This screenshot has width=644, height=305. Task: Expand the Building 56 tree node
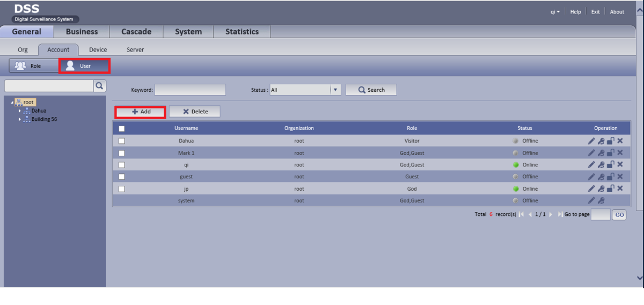[20, 119]
